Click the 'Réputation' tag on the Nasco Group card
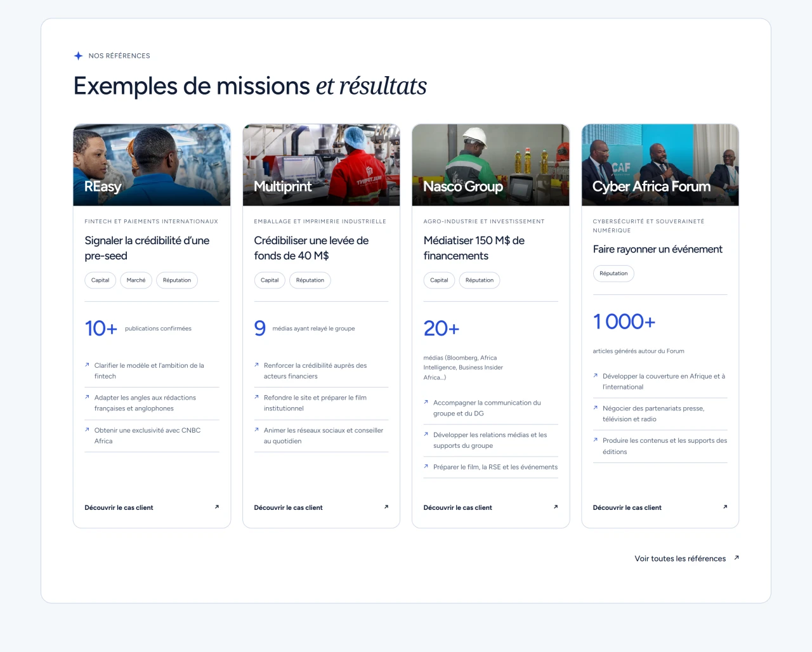Viewport: 812px width, 652px height. tap(480, 280)
